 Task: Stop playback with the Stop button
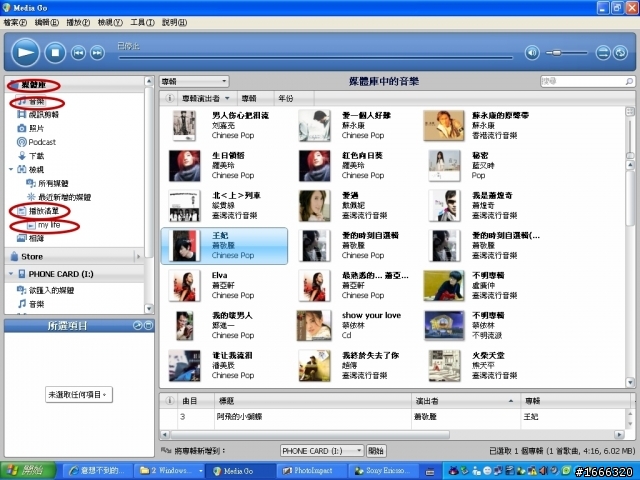coord(55,52)
